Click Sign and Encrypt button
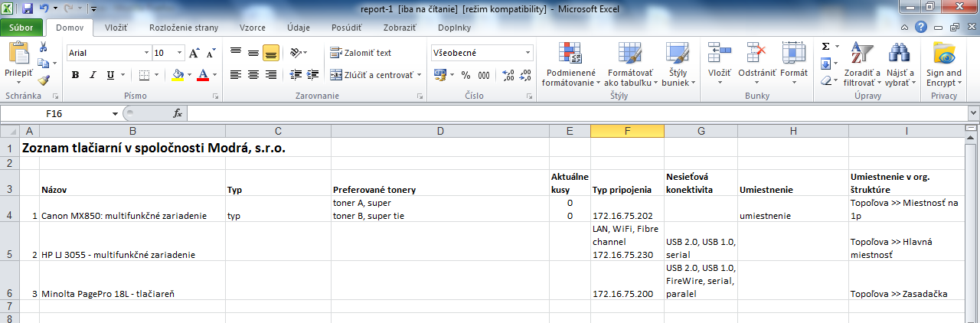The width and height of the screenshot is (980, 323). point(945,65)
